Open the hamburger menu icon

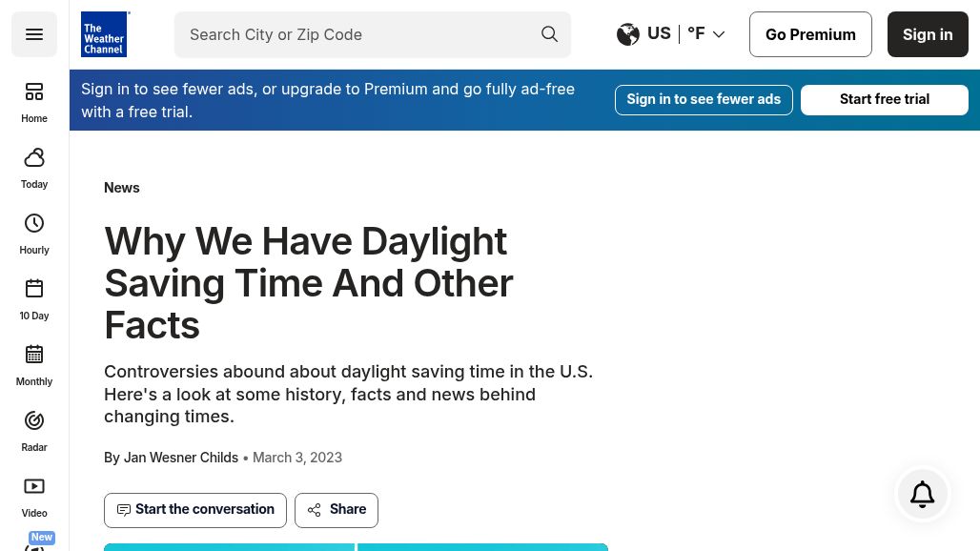coord(34,34)
